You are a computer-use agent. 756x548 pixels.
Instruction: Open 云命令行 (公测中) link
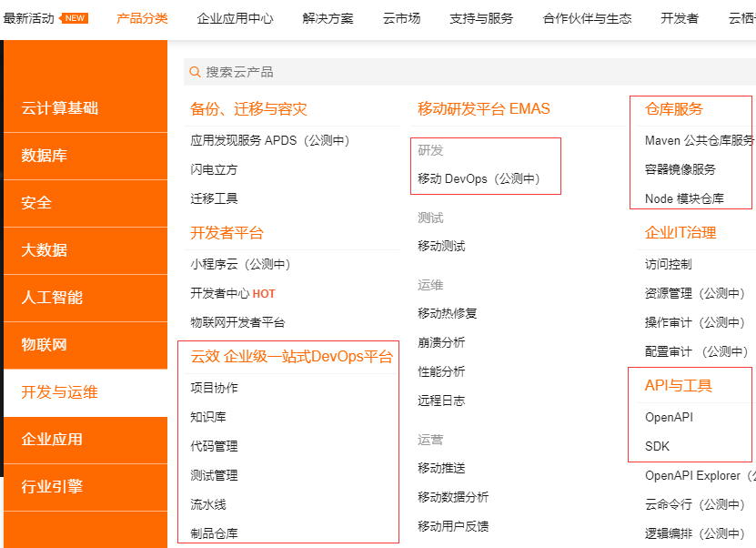tap(695, 504)
